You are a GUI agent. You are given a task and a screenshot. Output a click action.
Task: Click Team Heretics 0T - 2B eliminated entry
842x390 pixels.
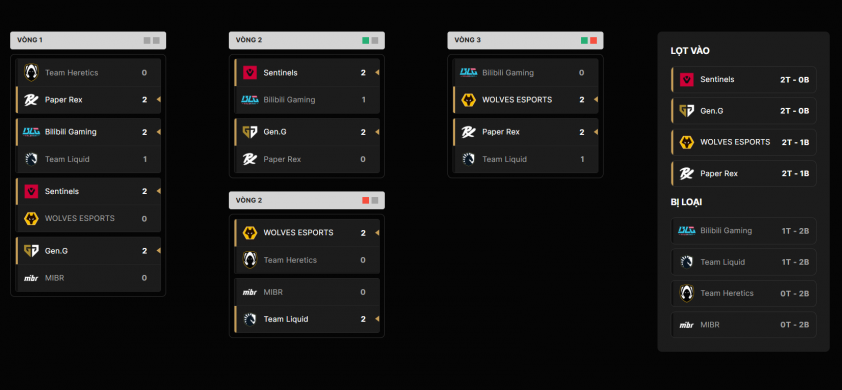coord(744,293)
